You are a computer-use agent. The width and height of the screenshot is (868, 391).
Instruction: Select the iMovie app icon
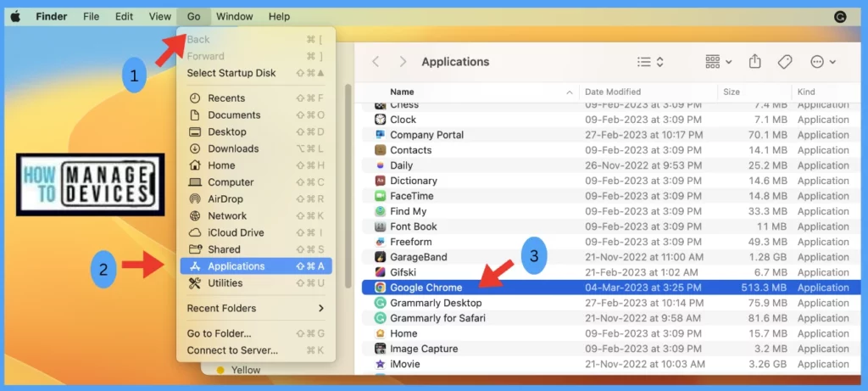coord(380,365)
